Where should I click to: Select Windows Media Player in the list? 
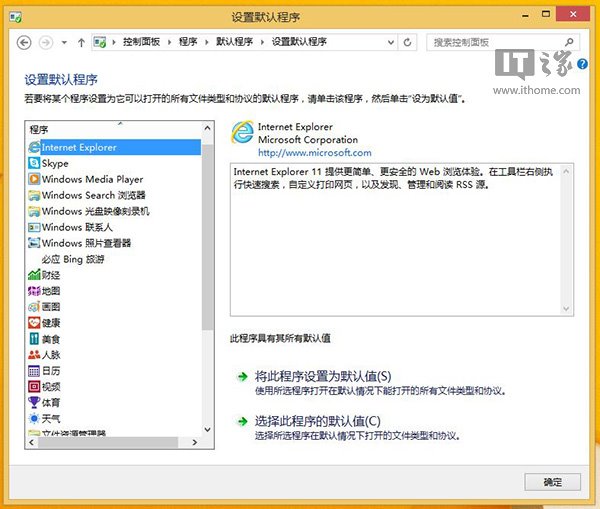coord(92,179)
